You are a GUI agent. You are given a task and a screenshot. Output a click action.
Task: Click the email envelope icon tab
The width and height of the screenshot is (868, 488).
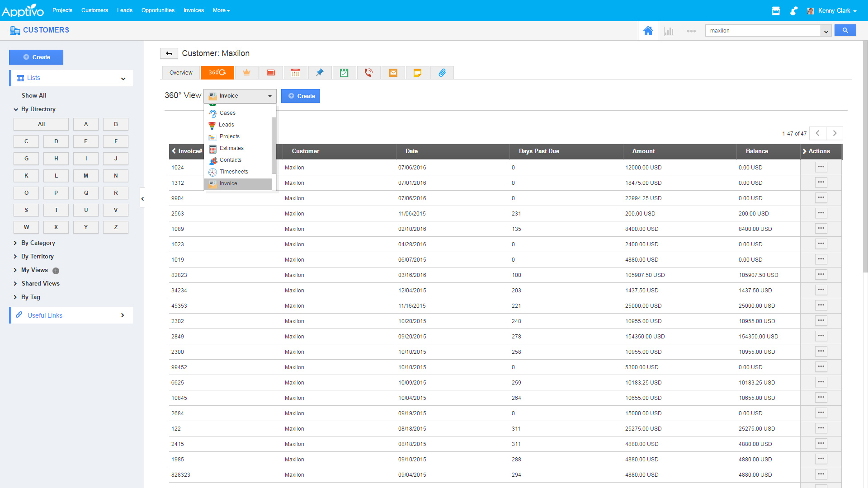pyautogui.click(x=393, y=73)
